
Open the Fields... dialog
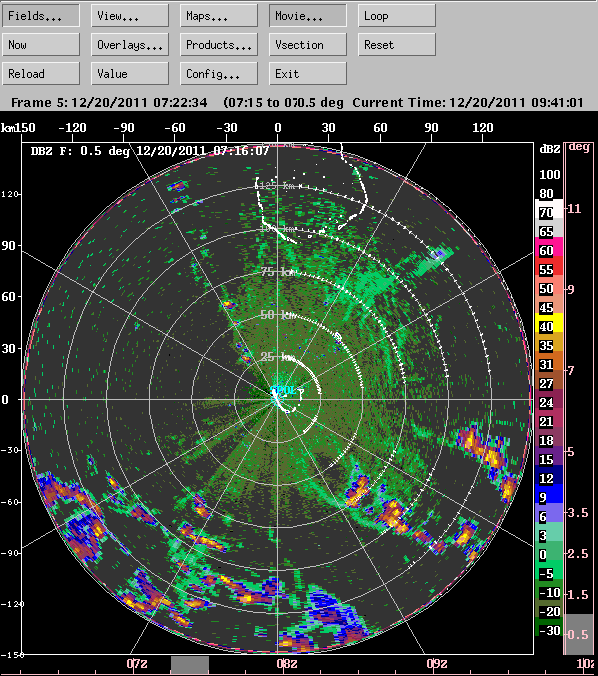point(41,16)
